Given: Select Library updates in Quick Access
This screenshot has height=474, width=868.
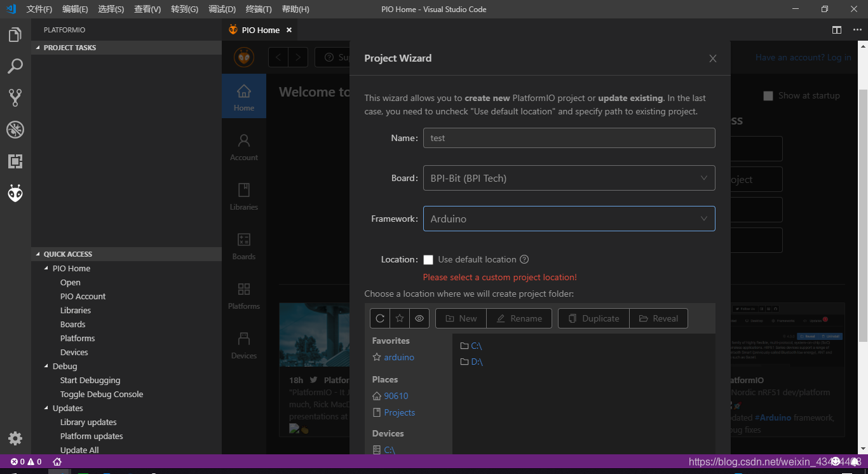Looking at the screenshot, I should point(88,422).
